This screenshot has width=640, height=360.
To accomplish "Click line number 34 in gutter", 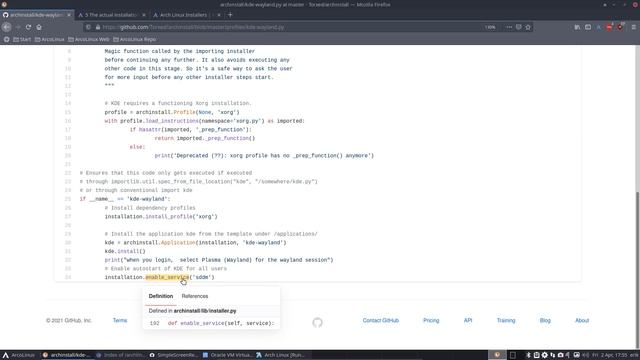I will coord(68,278).
